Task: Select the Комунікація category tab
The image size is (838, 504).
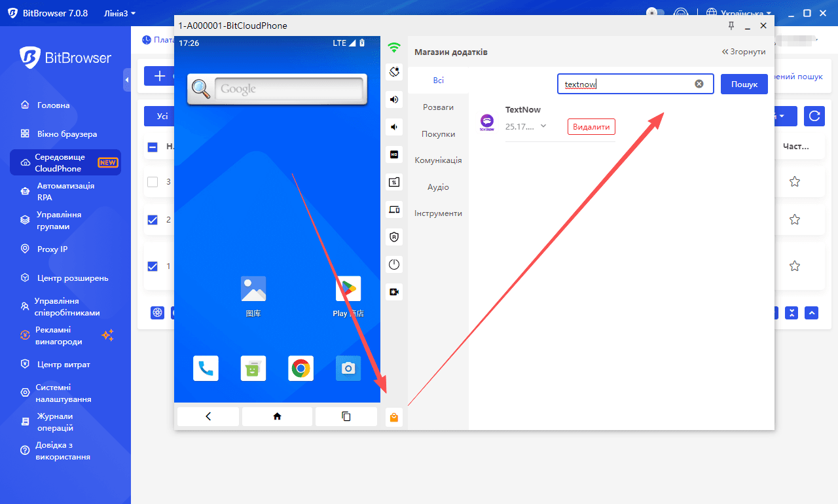Action: coord(438,160)
